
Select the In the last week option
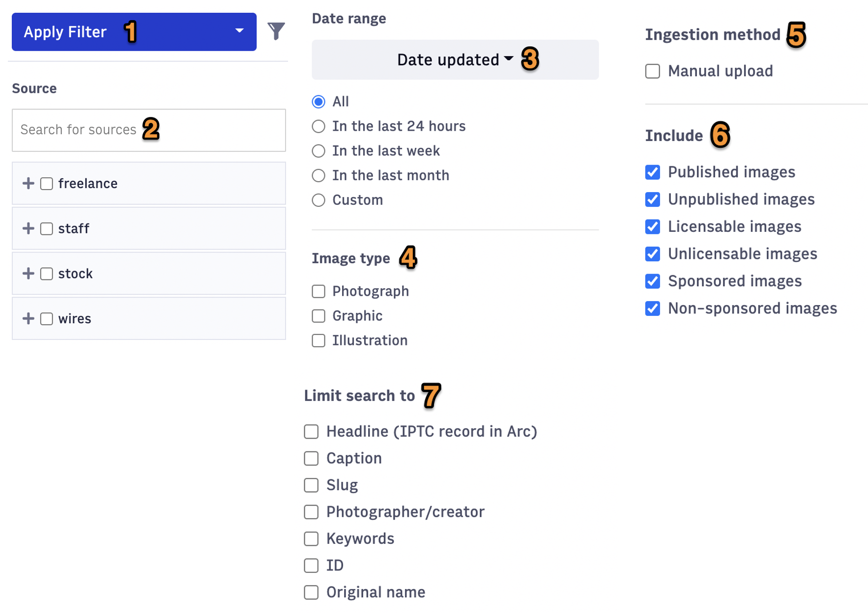318,151
